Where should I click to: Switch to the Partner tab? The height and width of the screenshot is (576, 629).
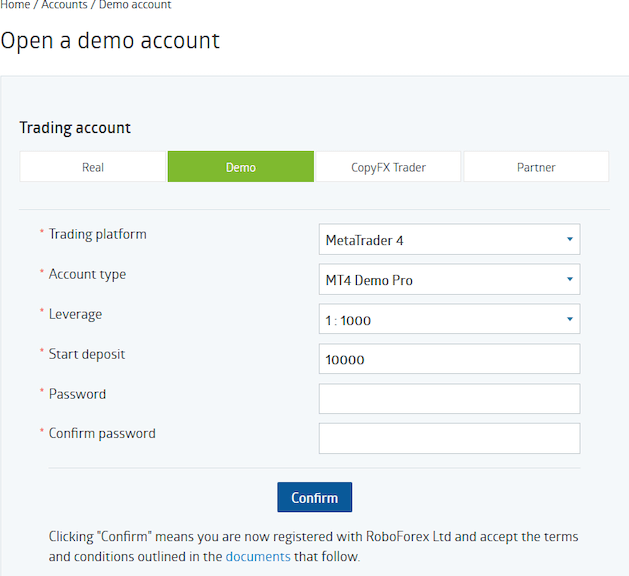pyautogui.click(x=536, y=166)
